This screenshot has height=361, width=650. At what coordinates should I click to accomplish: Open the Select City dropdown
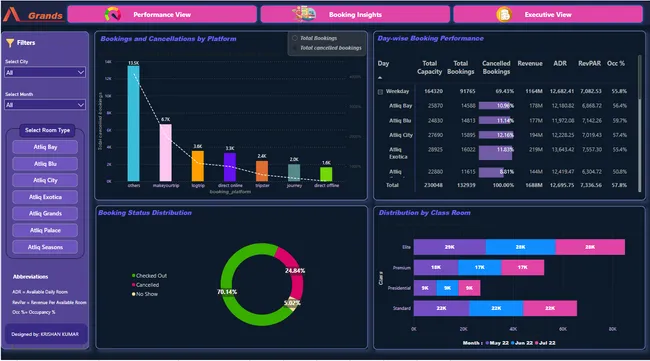coord(45,72)
